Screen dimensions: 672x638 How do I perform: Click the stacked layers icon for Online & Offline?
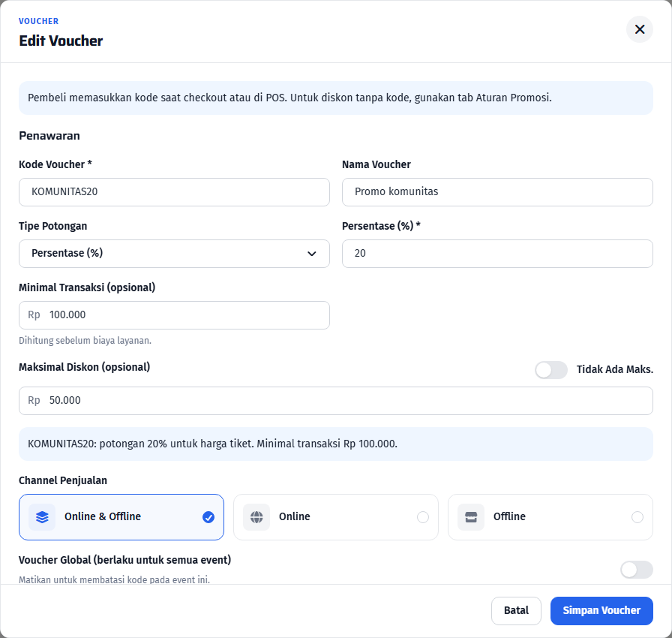click(x=42, y=517)
